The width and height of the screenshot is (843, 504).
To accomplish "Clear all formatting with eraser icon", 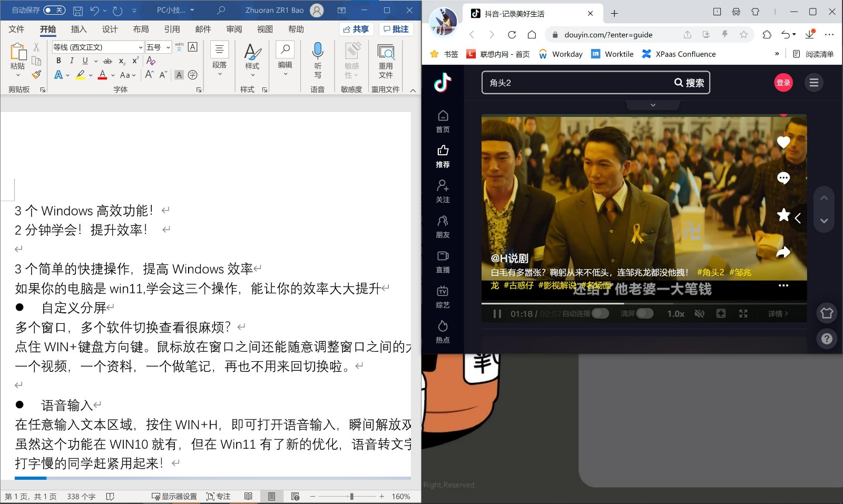I will coord(151,61).
